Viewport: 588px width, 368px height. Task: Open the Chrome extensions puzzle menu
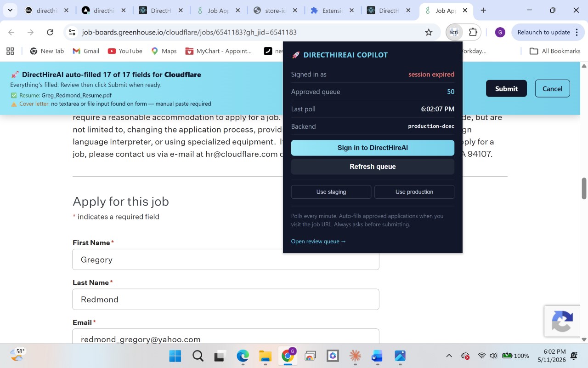(473, 32)
